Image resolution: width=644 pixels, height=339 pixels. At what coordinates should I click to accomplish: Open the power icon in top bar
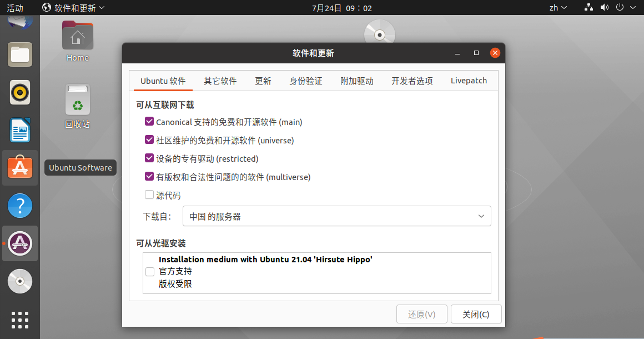coord(620,7)
